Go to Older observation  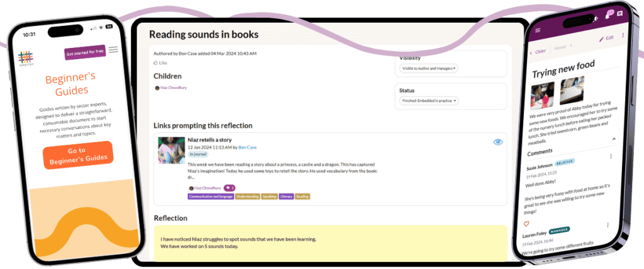pos(539,52)
